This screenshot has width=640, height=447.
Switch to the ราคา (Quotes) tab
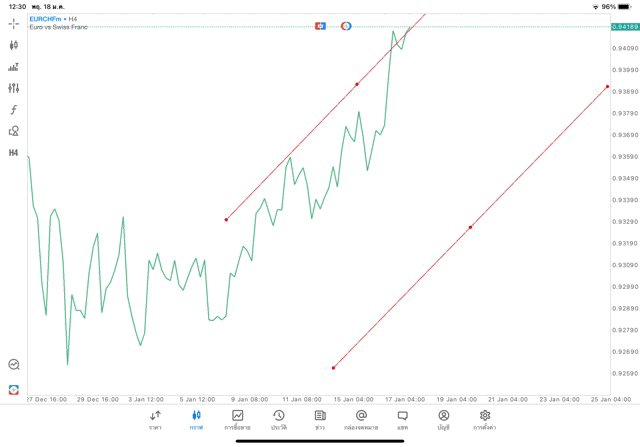pos(155,419)
